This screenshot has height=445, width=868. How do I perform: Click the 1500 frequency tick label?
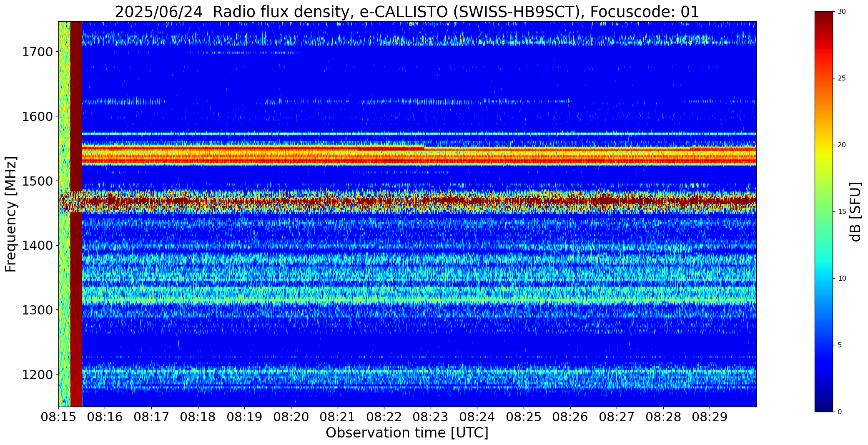click(x=37, y=181)
